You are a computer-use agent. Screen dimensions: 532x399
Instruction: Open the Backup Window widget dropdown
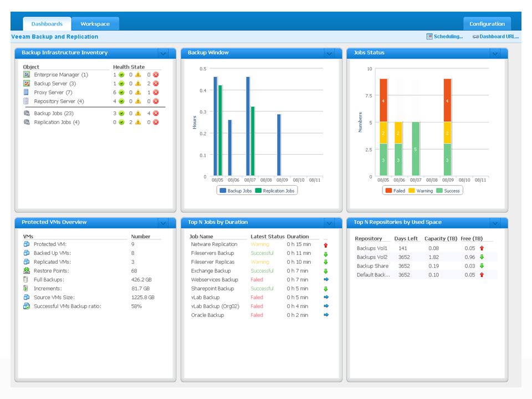pos(329,53)
